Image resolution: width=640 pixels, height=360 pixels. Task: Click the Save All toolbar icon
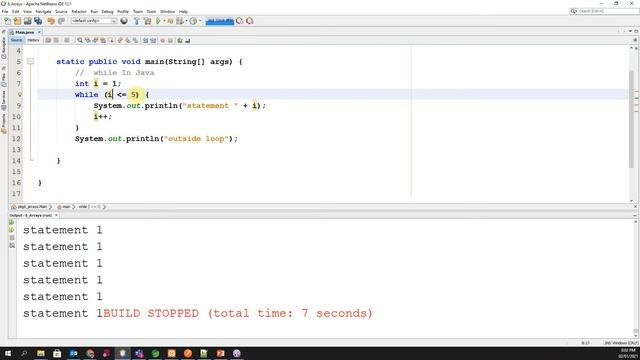[38, 21]
